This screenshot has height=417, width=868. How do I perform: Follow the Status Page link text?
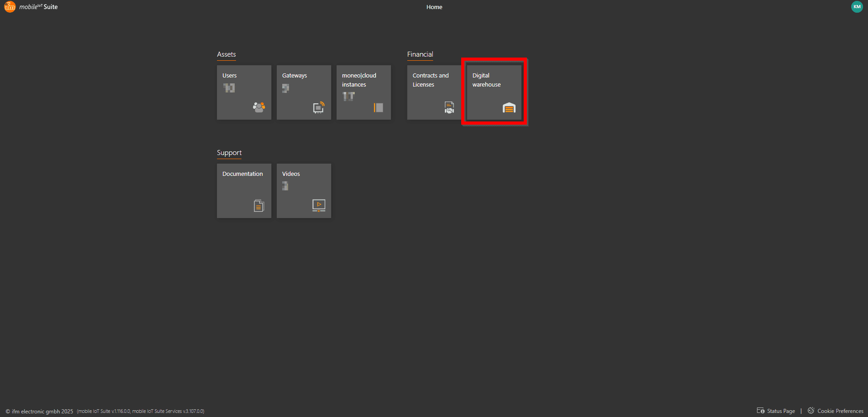pyautogui.click(x=781, y=411)
